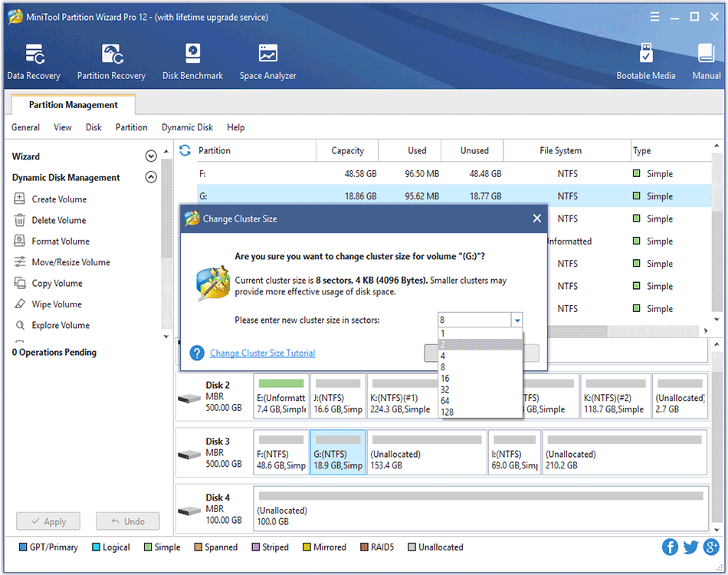Select G:(NTFS) block on Disk 3
Screen dimensions: 728x575
tap(338, 453)
